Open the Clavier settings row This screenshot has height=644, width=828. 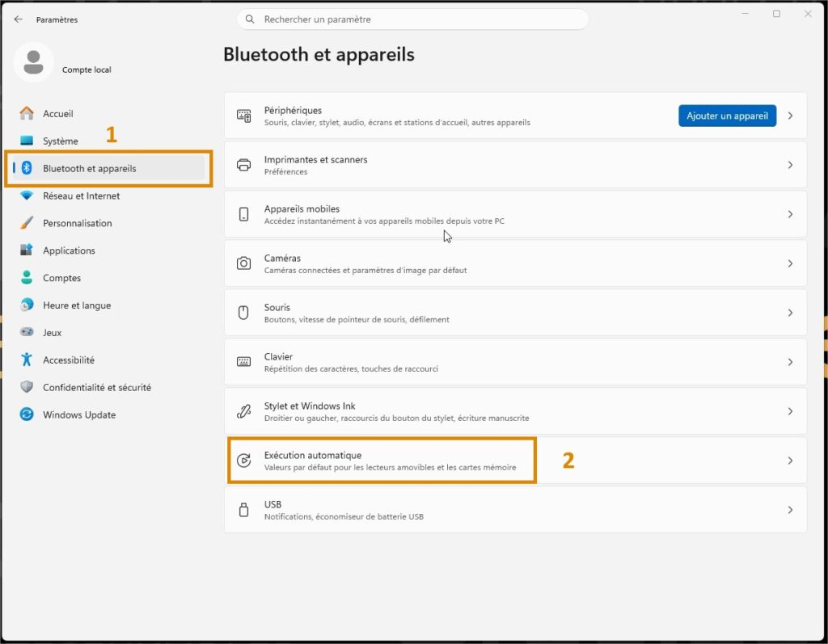[515, 362]
